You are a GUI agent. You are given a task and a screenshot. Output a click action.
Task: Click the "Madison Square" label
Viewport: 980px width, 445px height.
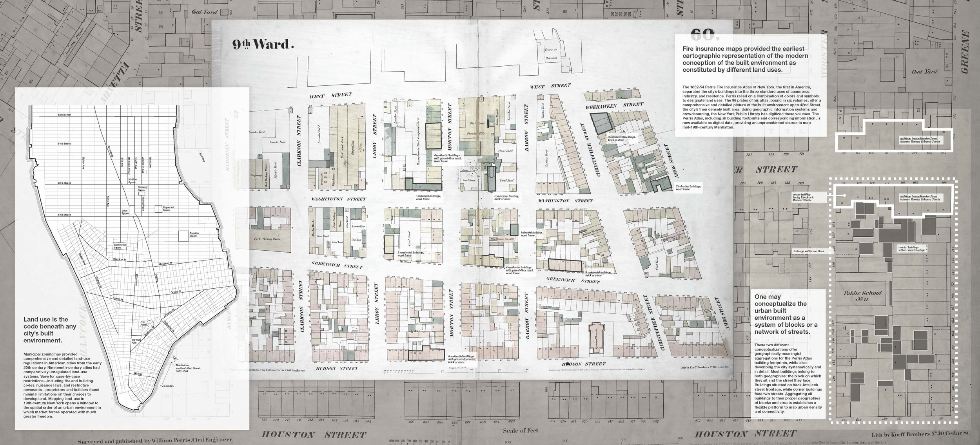click(x=133, y=180)
